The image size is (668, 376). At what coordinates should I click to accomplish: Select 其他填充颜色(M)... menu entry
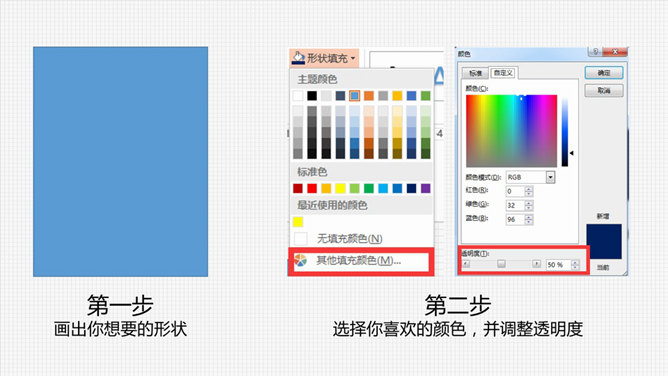pyautogui.click(x=361, y=261)
